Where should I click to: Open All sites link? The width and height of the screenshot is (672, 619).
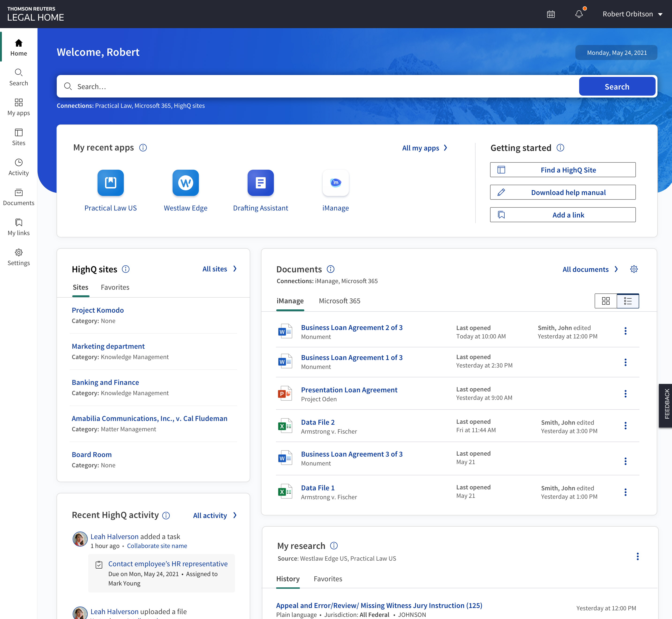(x=219, y=269)
